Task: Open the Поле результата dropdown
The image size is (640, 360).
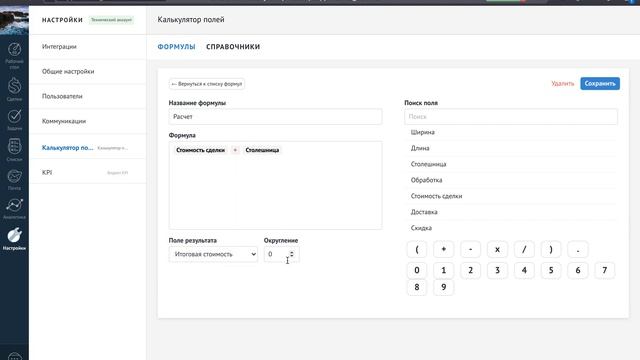Action: pyautogui.click(x=213, y=254)
